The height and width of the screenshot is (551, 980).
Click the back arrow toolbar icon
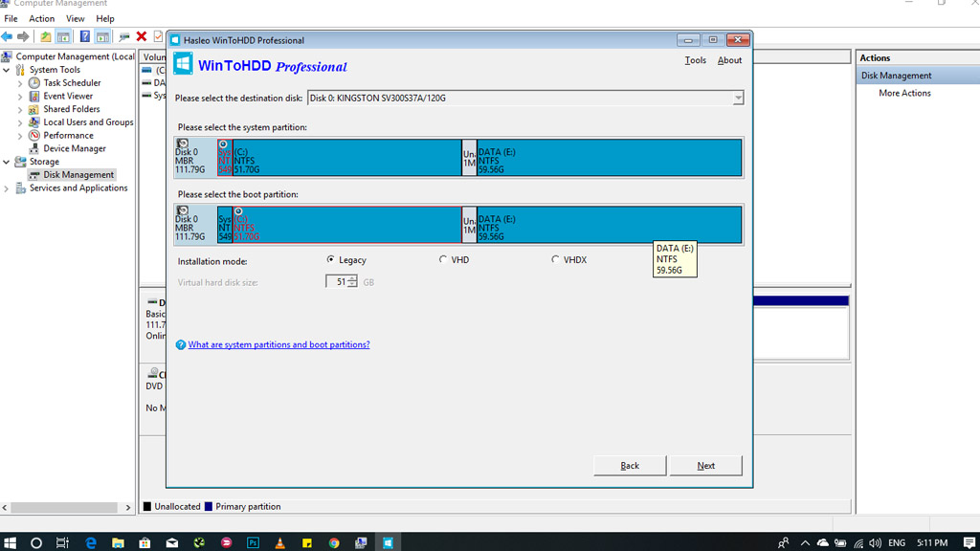click(x=8, y=36)
